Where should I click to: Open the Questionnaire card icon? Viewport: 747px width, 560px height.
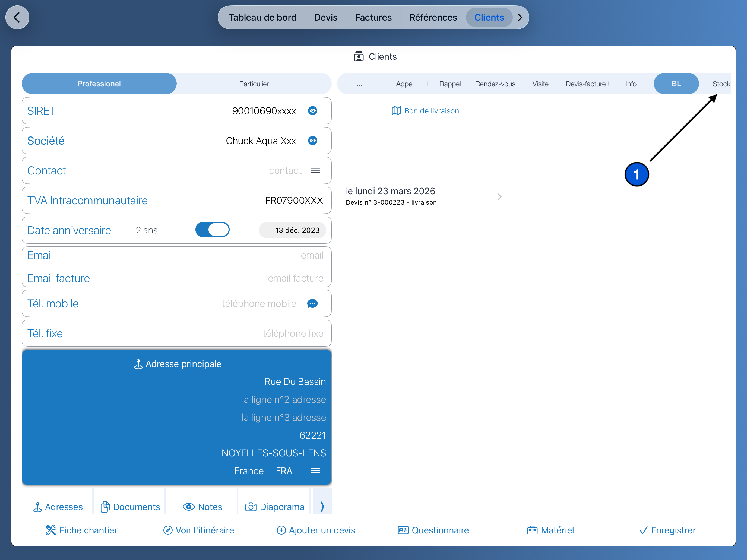[x=403, y=530]
